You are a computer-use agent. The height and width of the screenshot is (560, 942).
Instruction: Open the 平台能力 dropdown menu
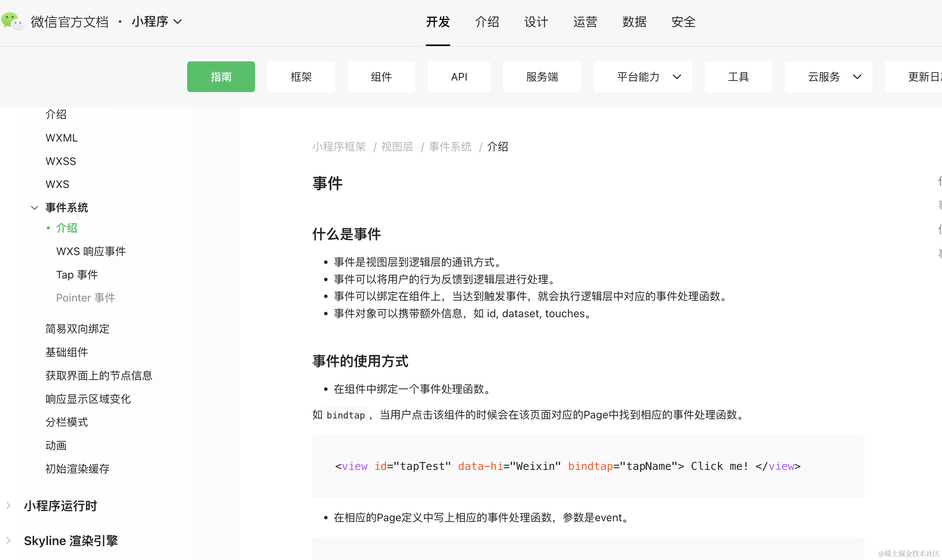pos(643,77)
